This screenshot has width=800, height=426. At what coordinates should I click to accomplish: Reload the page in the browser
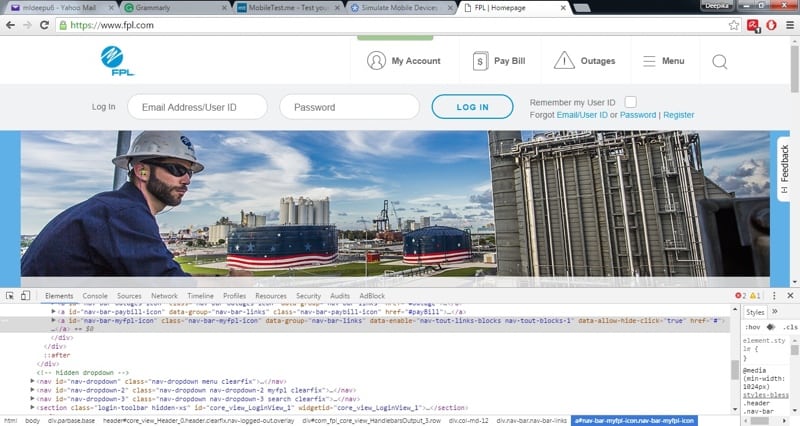45,24
